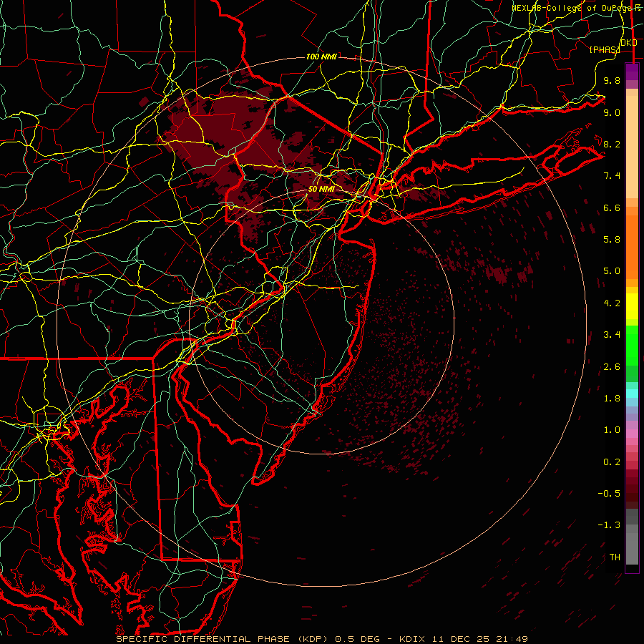Screen dimensions: 644x644
Task: Click the 2.6 value on the legend
Action: point(612,367)
